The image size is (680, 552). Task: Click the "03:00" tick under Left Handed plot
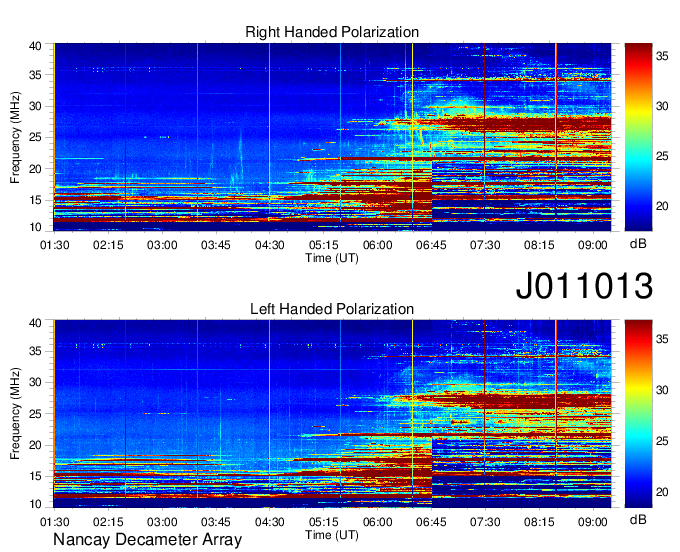[x=162, y=522]
